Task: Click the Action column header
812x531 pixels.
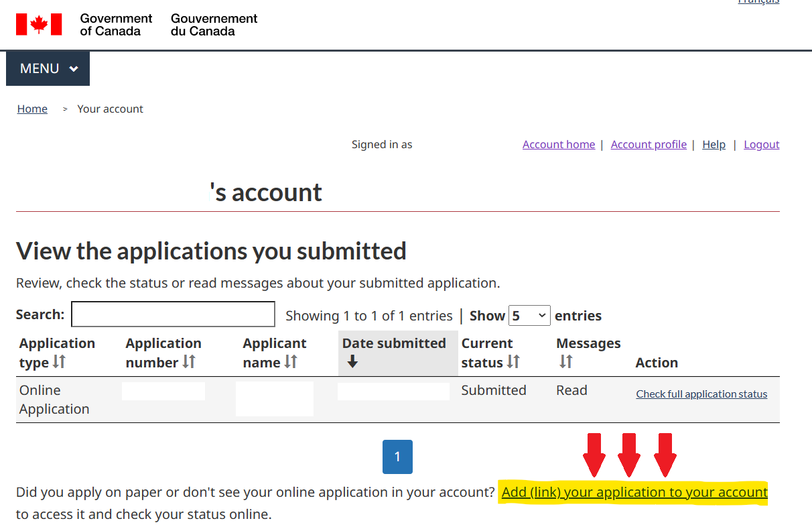Action: pos(657,363)
